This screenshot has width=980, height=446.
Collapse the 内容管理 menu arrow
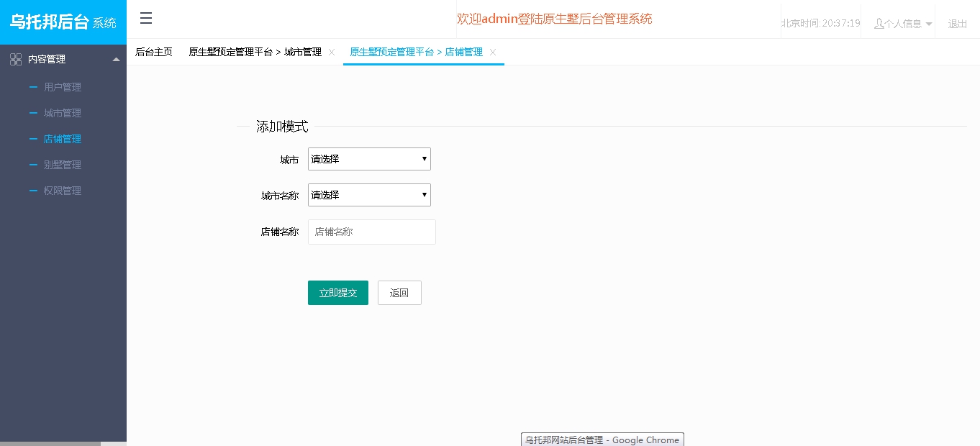116,60
